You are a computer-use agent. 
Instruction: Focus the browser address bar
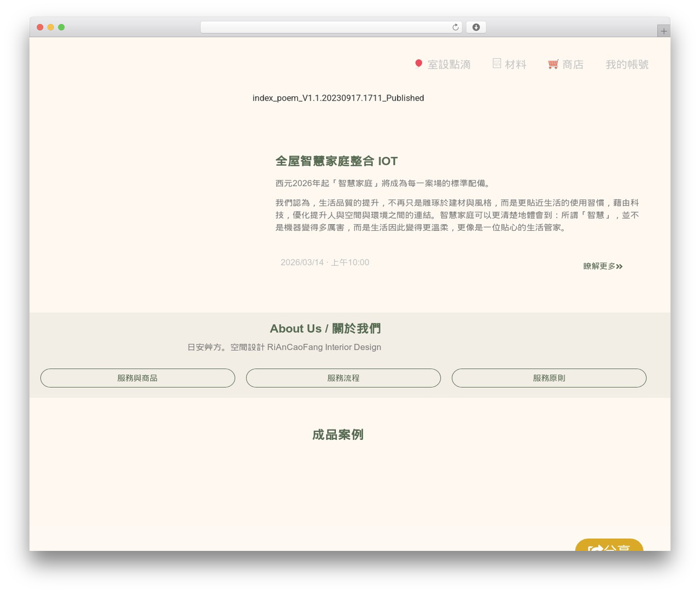point(331,27)
